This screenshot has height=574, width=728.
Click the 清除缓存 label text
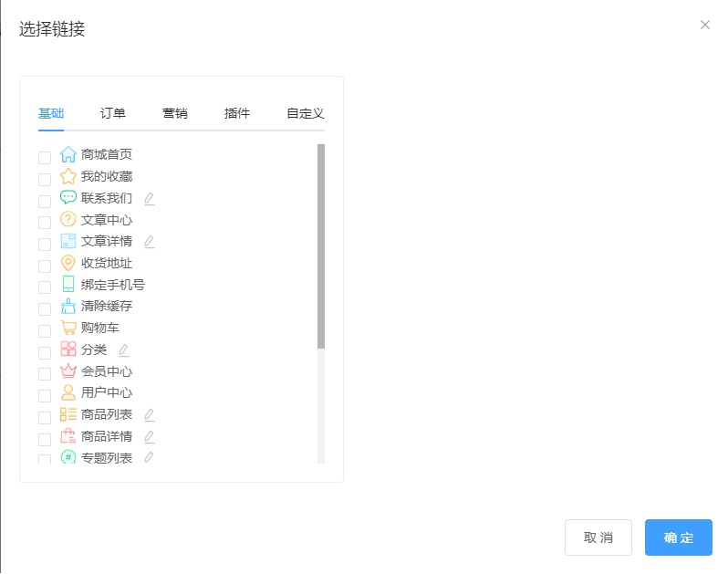(107, 306)
